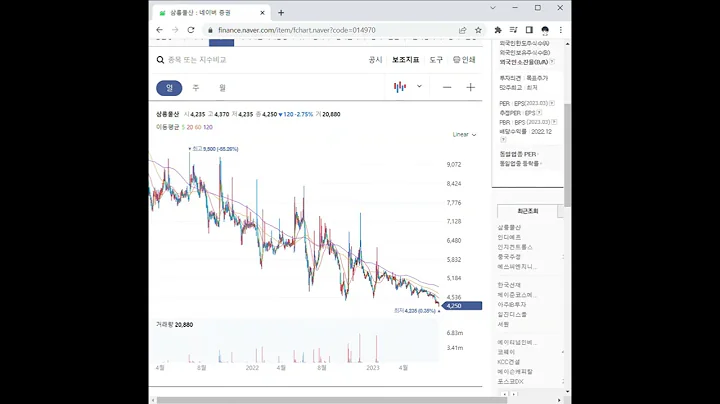The height and width of the screenshot is (404, 720).
Task: Bookmark this page with the star icon
Action: pyautogui.click(x=478, y=30)
